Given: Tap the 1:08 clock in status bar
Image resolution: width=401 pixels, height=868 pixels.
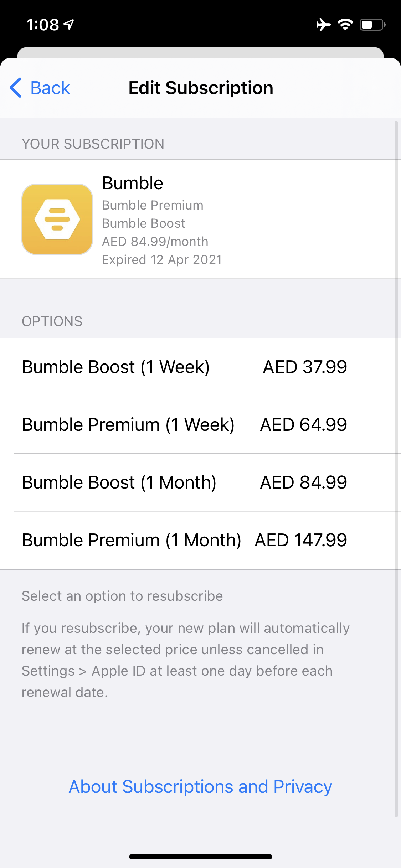Looking at the screenshot, I should pos(42,25).
